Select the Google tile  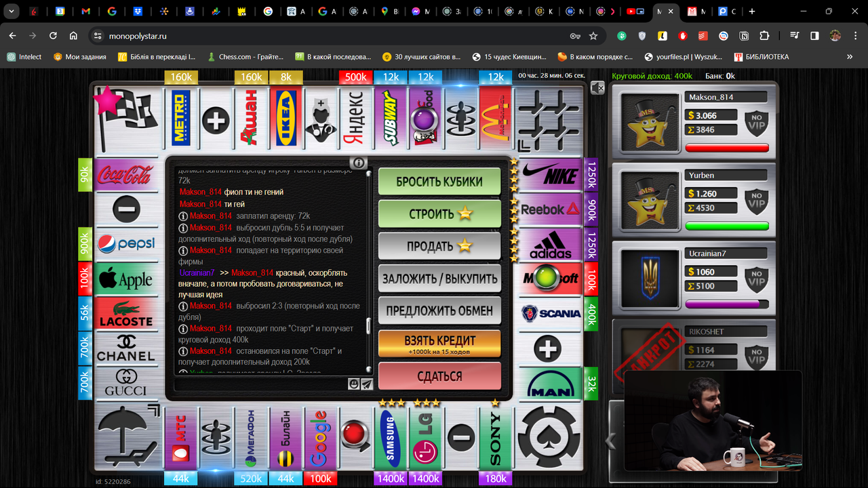(320, 438)
